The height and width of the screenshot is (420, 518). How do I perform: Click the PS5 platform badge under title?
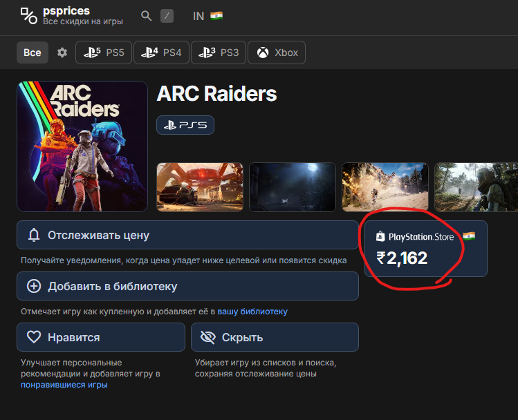185,125
